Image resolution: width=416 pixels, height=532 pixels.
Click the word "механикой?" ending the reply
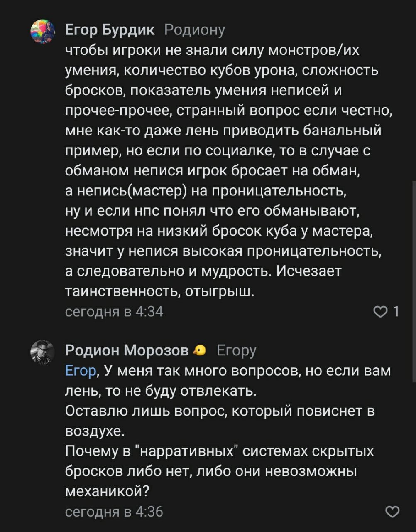click(x=108, y=492)
